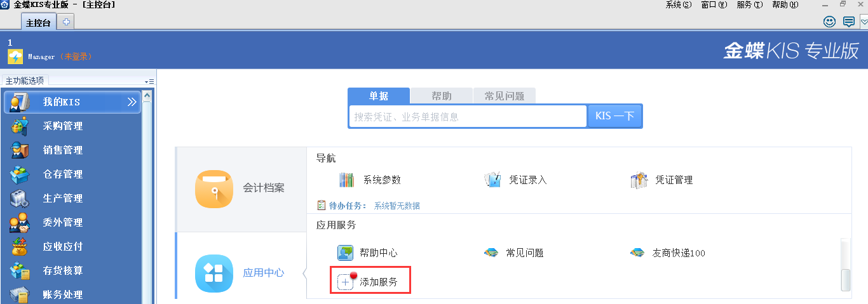
Task: Open the 系统(S) menu
Action: coord(678,4)
